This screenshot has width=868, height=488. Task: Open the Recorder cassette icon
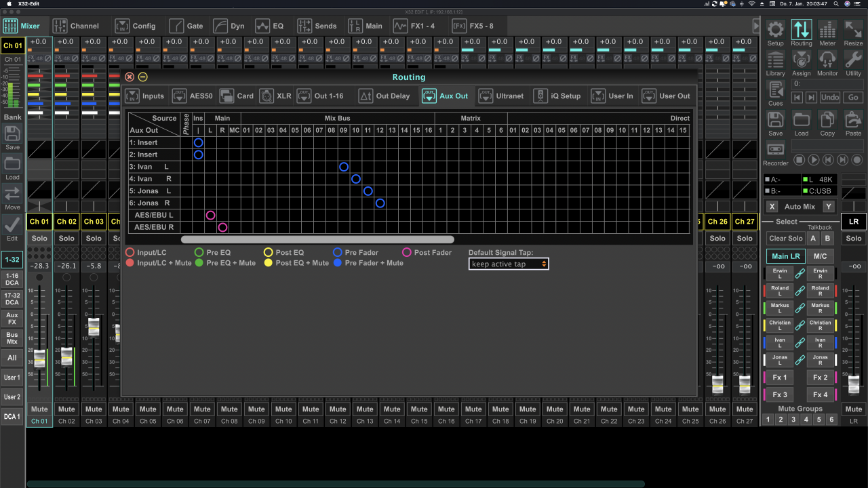775,149
